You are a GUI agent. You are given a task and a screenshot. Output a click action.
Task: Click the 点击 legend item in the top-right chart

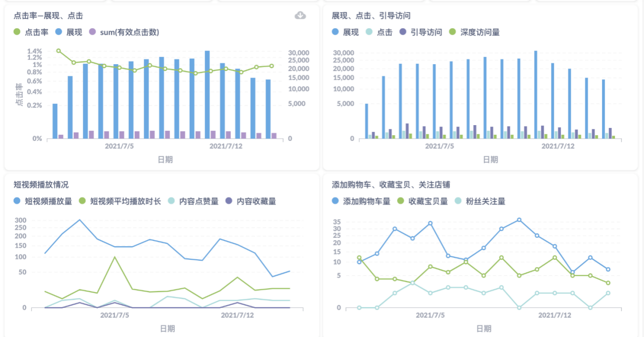point(379,32)
